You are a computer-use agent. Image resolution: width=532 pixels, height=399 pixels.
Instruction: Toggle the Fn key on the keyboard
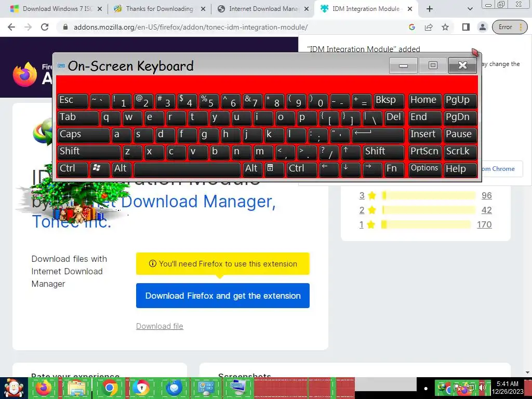click(394, 169)
